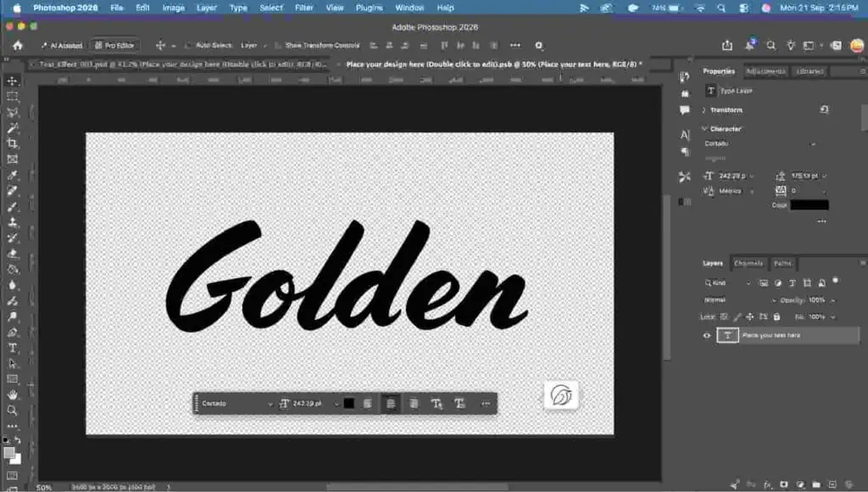Viewport: 868px width, 492px height.
Task: Select the Crop tool
Action: [x=12, y=143]
